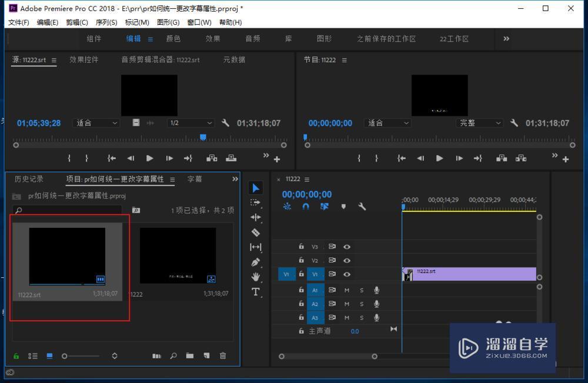Screen dimensions: 588x383
Task: Click Extract button in program monitor
Action: 521,158
